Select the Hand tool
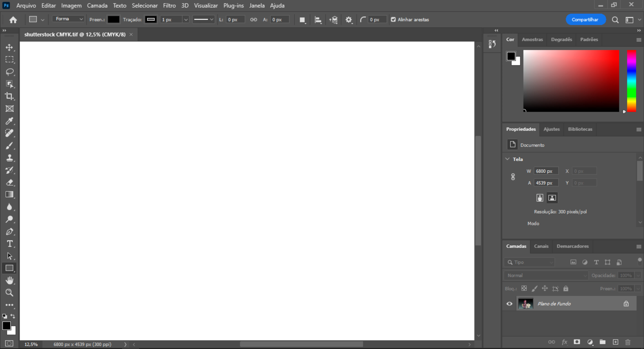 tap(9, 280)
